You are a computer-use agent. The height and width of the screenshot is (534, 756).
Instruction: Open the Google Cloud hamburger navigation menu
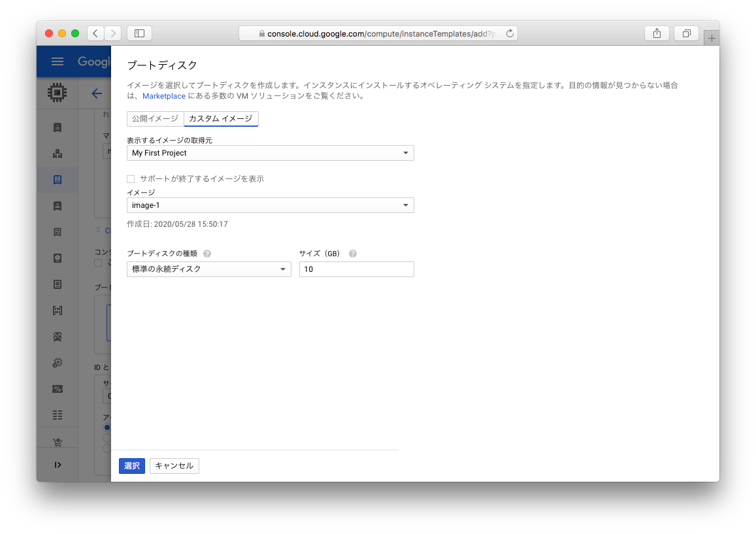click(x=58, y=61)
